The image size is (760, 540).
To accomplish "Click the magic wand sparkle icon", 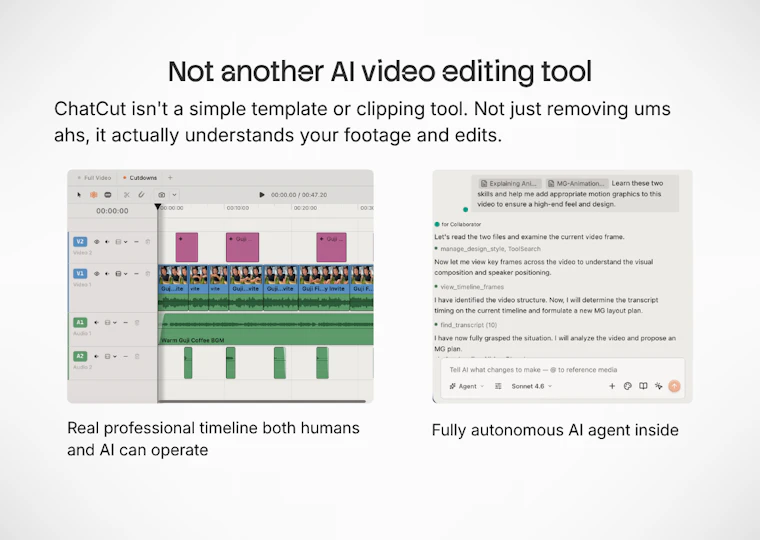I will (x=659, y=386).
